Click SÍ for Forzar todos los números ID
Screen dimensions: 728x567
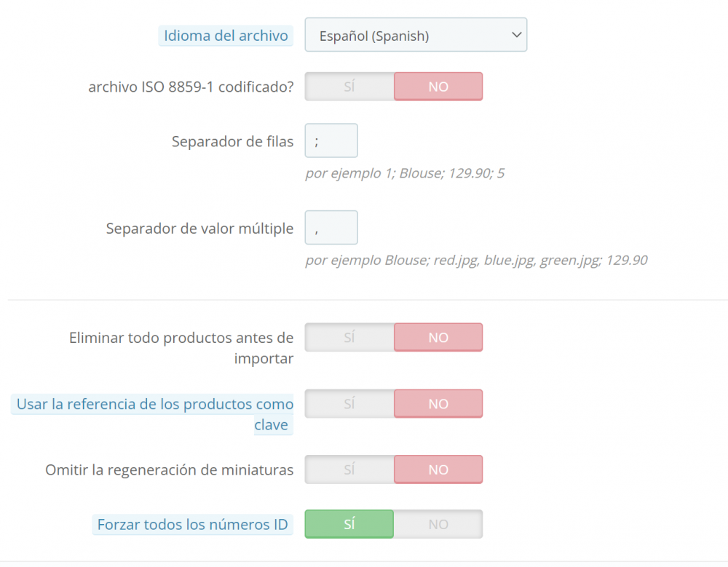tap(349, 524)
